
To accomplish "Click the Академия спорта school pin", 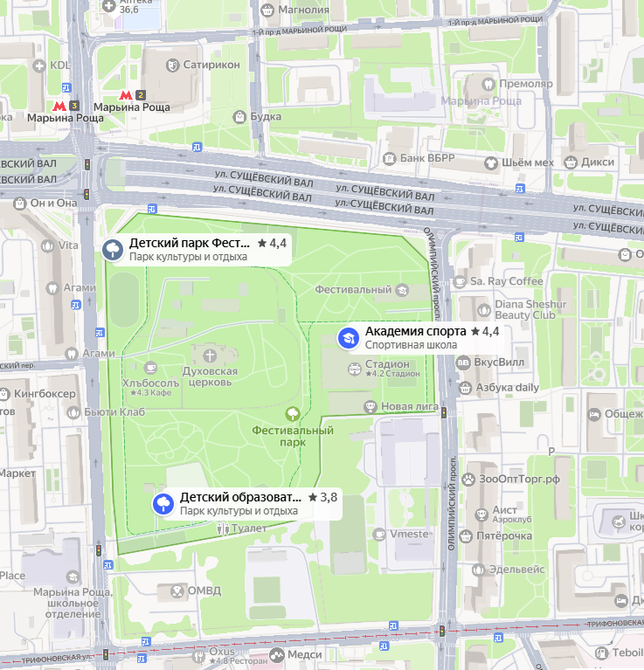I will pos(349,338).
